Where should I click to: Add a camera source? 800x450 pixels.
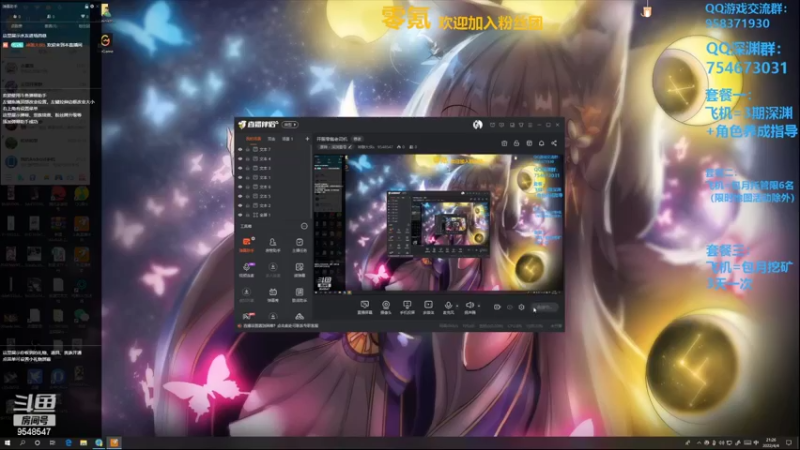(386, 307)
